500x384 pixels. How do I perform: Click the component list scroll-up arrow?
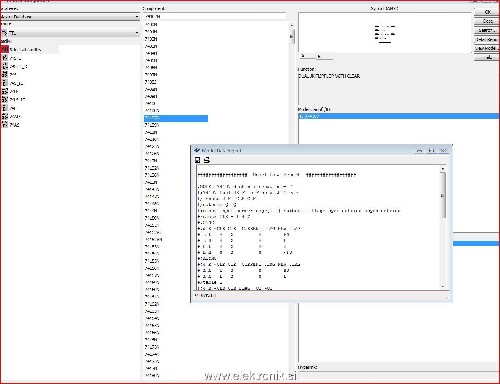292,25
